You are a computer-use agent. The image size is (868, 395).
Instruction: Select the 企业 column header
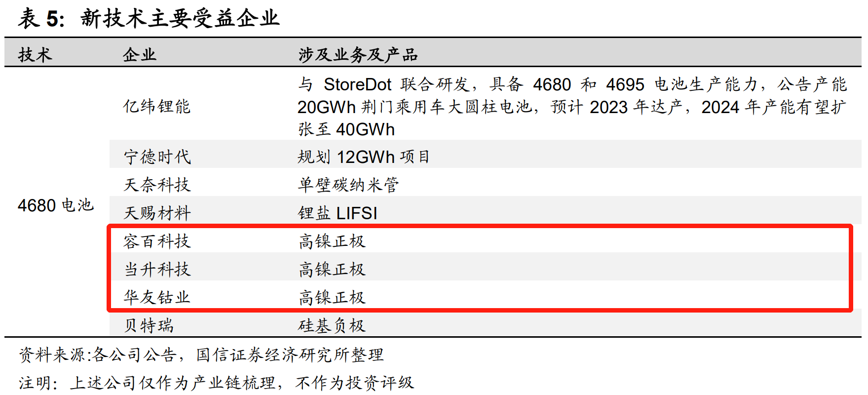[140, 54]
